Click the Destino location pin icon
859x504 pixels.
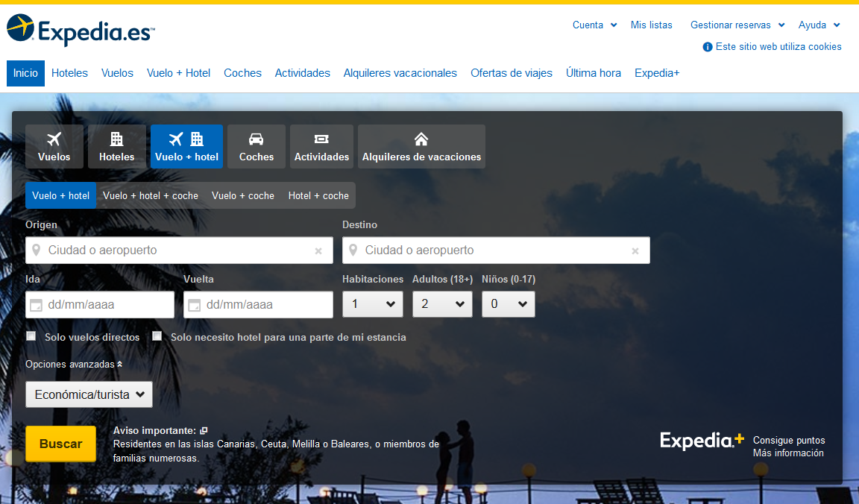tap(353, 251)
